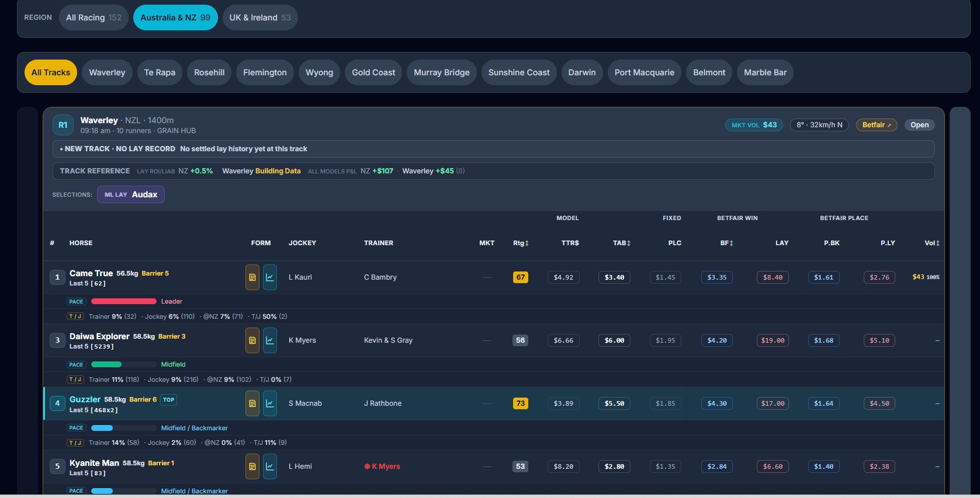Viewport: 980px width, 498px height.
Task: Click Came True LAY price $8.40
Action: point(773,277)
